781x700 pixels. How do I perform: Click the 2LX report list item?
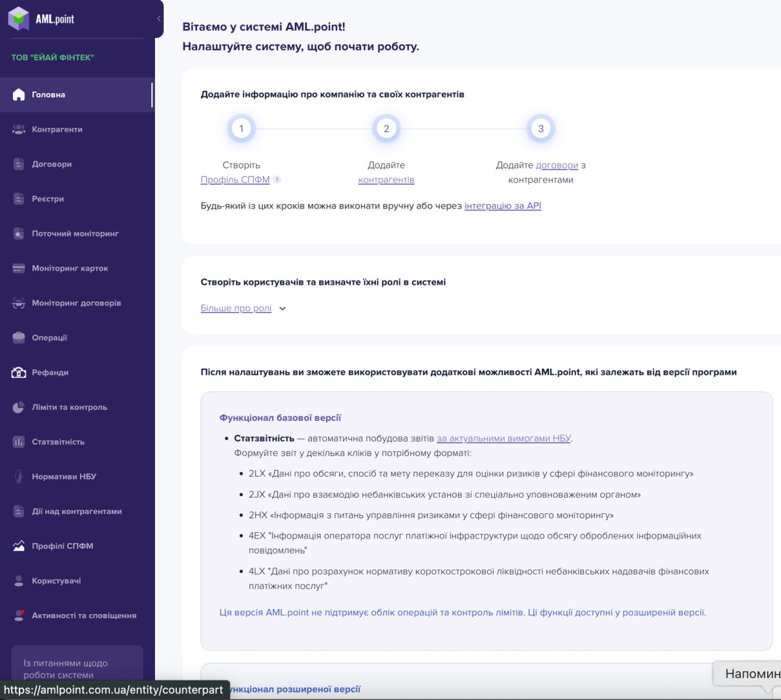pos(471,474)
